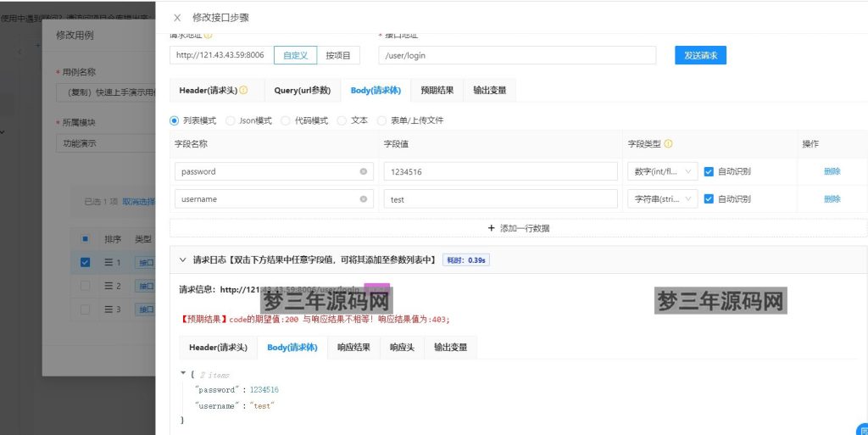Select 表单/上传文件 radio option
Screen dimensions: 868x435
[x=381, y=120]
